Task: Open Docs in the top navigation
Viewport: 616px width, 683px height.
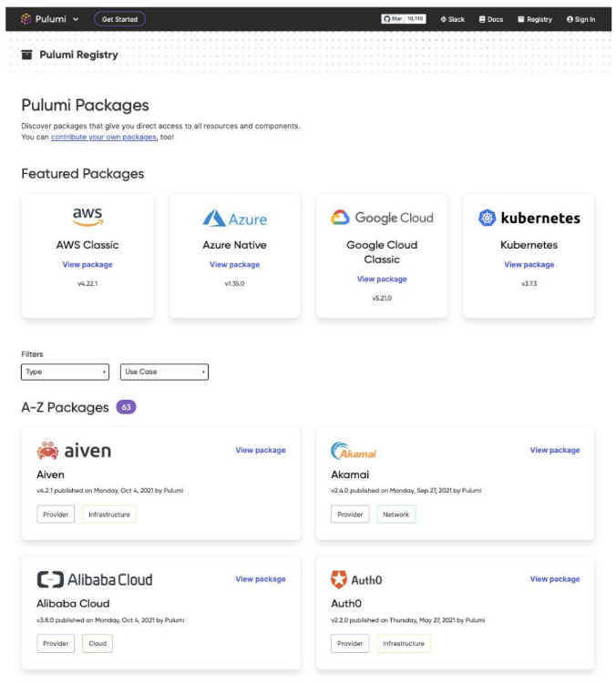Action: tap(491, 19)
